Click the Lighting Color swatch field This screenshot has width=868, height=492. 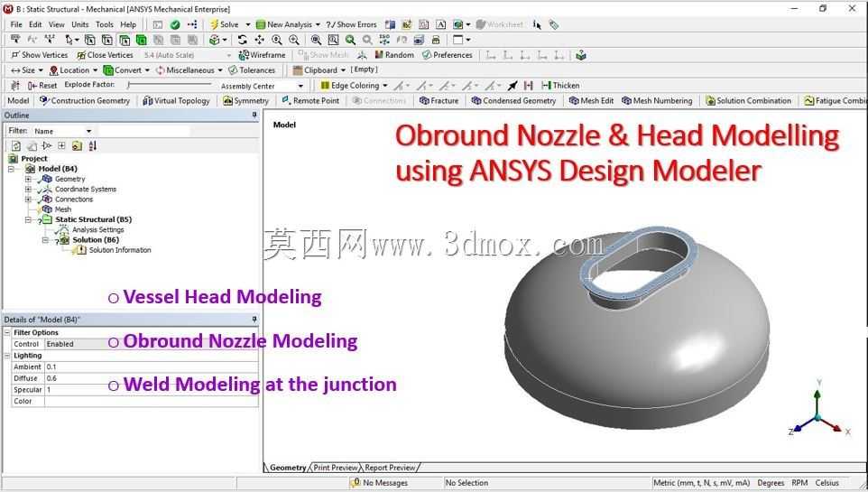pos(151,401)
